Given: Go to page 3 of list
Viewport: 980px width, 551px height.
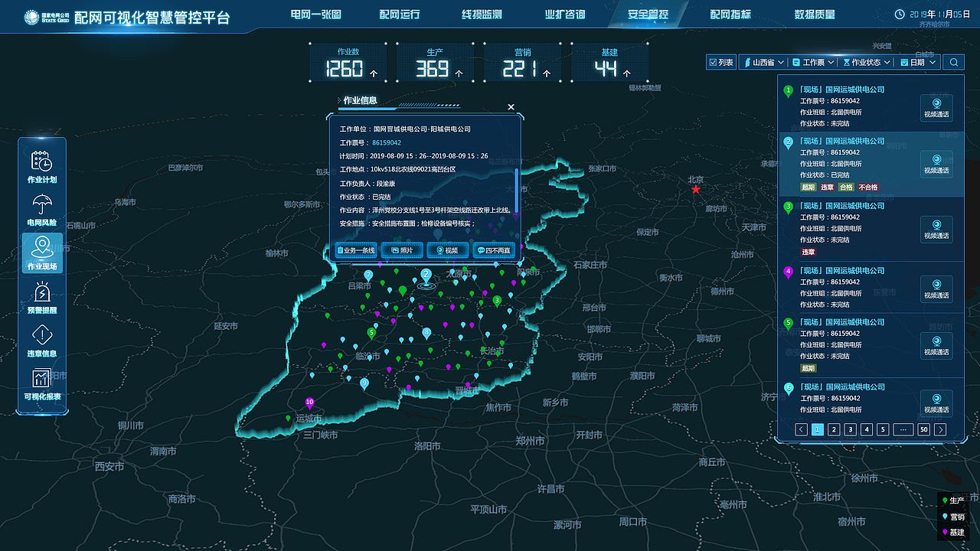Looking at the screenshot, I should [851, 430].
